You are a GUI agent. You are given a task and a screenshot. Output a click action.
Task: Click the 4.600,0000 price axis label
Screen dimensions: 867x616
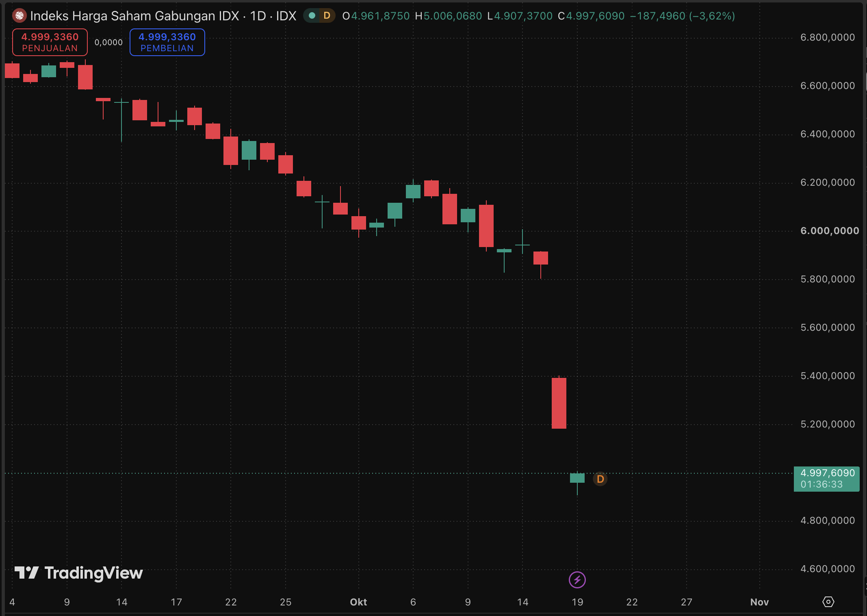coord(828,569)
